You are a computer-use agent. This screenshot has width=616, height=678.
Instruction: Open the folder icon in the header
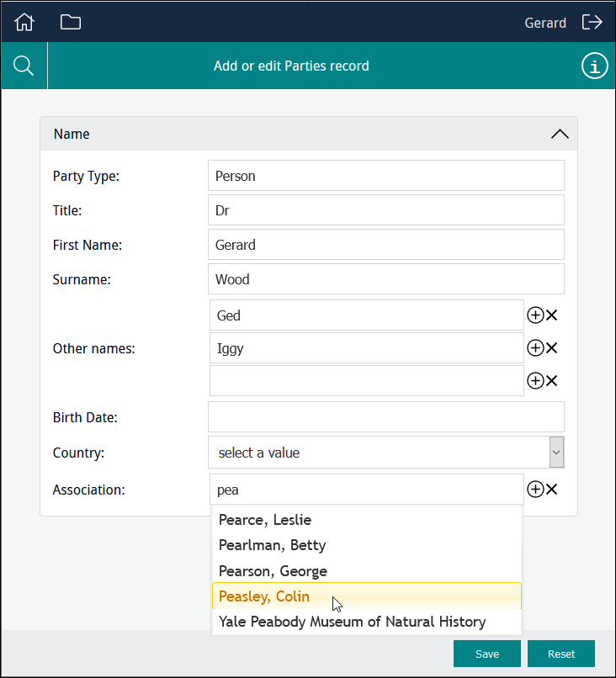[x=71, y=22]
